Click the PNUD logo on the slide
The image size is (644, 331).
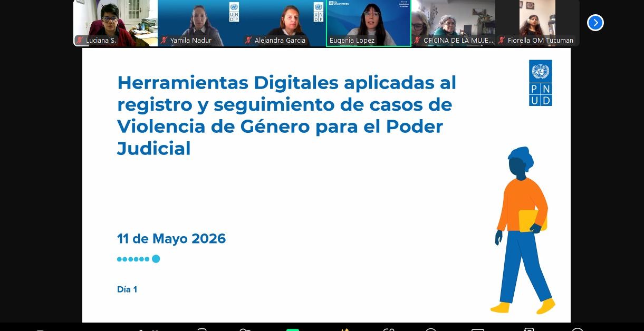pos(540,83)
